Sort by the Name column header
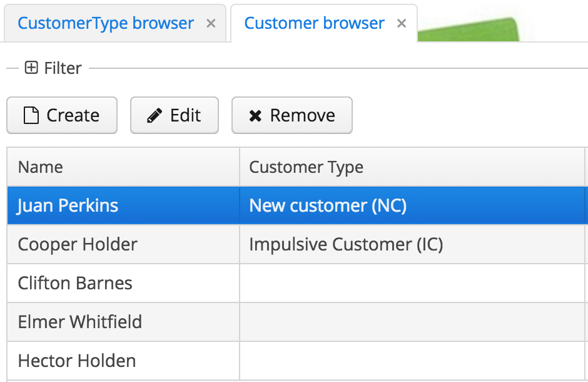Viewport: 588px width, 382px height. tap(123, 167)
